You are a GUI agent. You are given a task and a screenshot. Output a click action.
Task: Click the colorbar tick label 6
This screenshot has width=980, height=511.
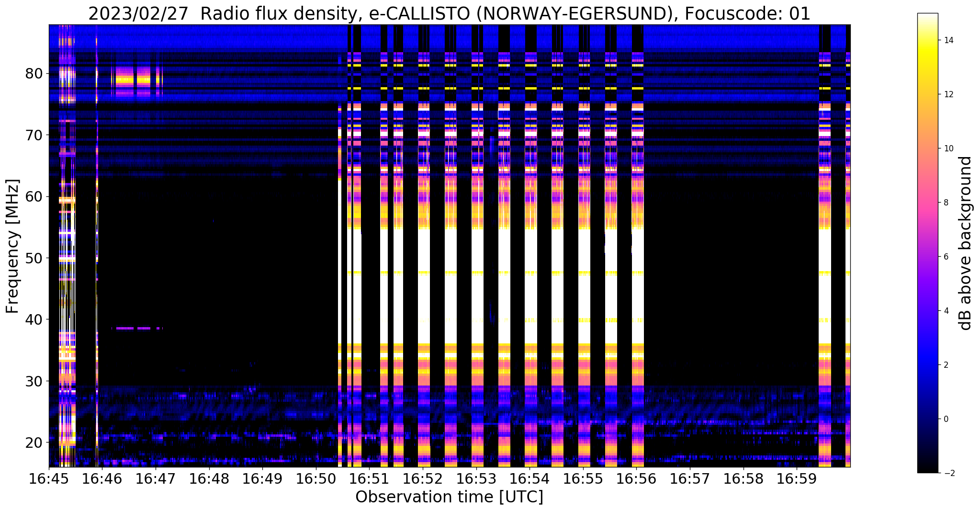coord(946,257)
